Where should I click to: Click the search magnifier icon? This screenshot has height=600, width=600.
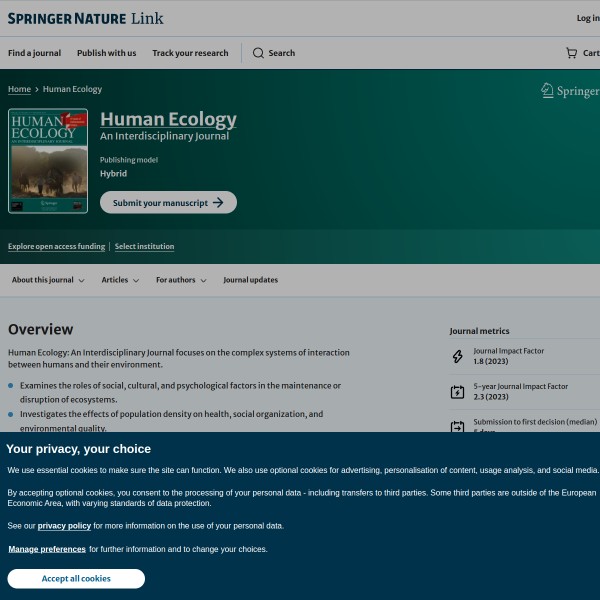[258, 53]
